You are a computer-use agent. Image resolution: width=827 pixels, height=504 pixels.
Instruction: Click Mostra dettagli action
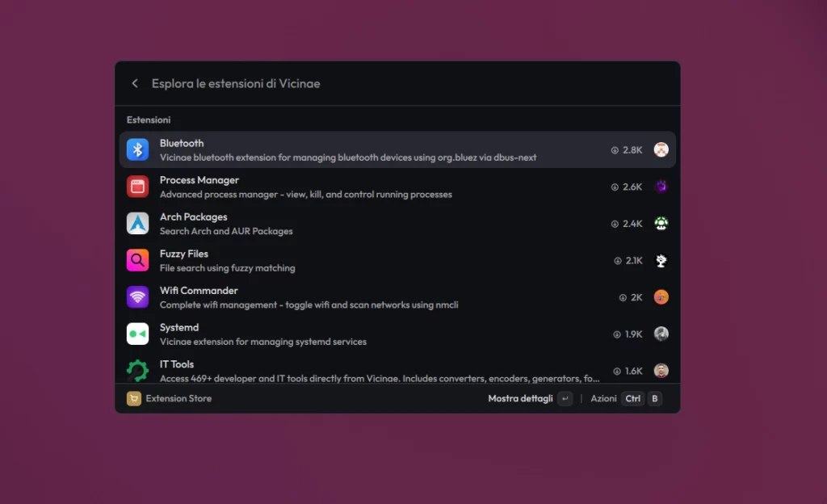(x=520, y=398)
